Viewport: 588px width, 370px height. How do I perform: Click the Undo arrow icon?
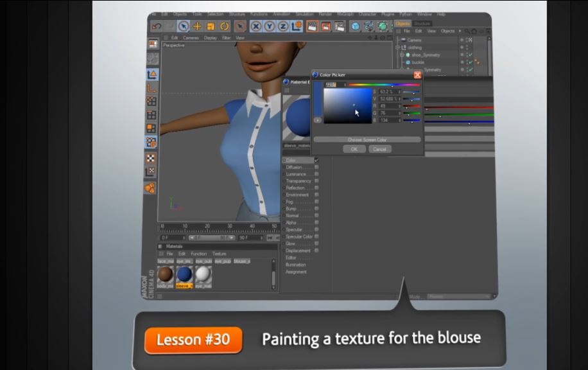(156, 26)
